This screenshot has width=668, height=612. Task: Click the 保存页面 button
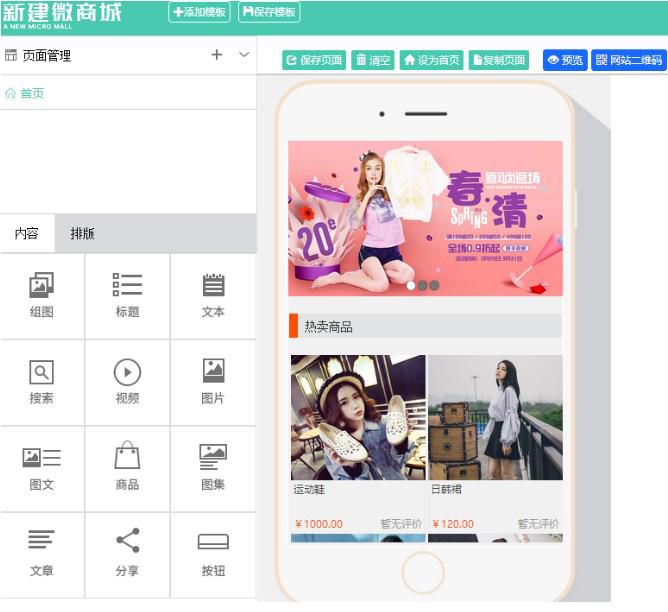pyautogui.click(x=314, y=60)
